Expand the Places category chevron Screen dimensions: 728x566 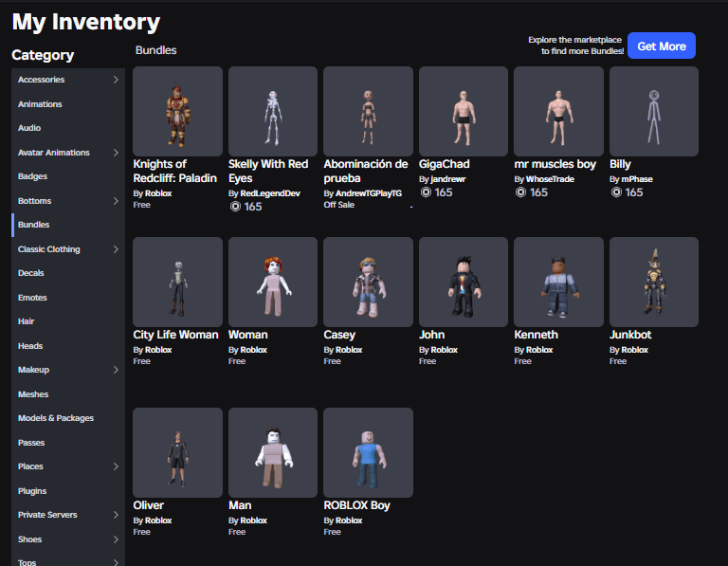[116, 466]
